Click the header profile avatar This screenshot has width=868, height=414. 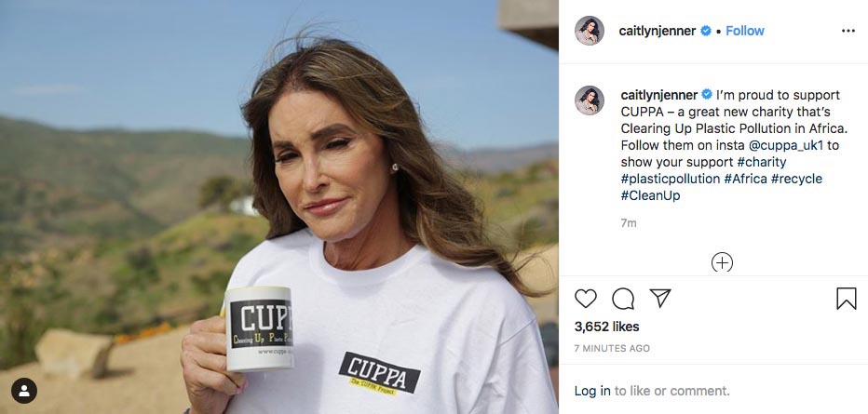click(589, 31)
